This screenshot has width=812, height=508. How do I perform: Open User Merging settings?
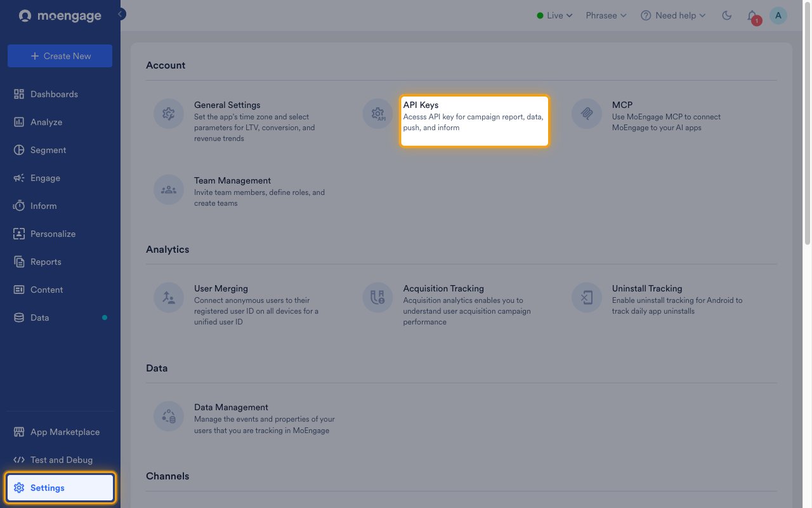point(221,288)
